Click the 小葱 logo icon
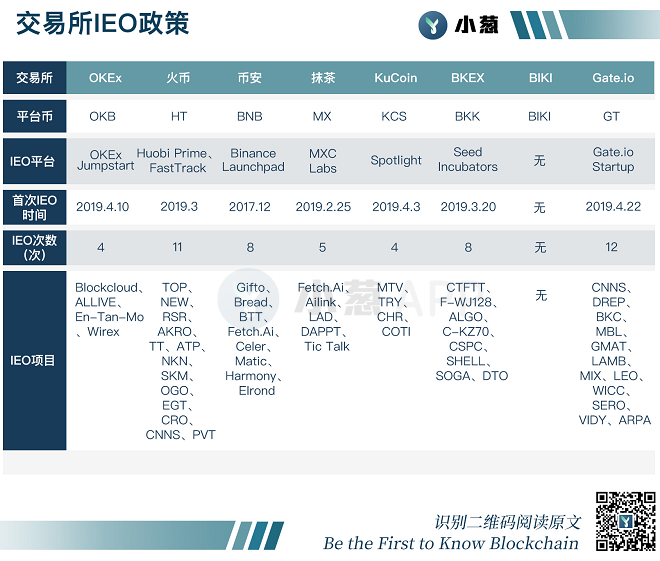 pyautogui.click(x=433, y=25)
